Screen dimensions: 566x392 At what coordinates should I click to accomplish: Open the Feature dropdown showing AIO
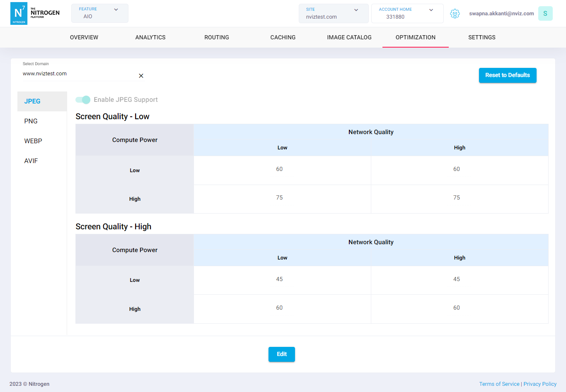[x=99, y=13]
